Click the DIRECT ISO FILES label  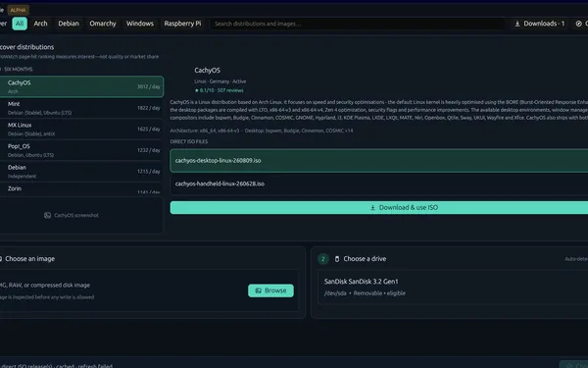coord(188,141)
